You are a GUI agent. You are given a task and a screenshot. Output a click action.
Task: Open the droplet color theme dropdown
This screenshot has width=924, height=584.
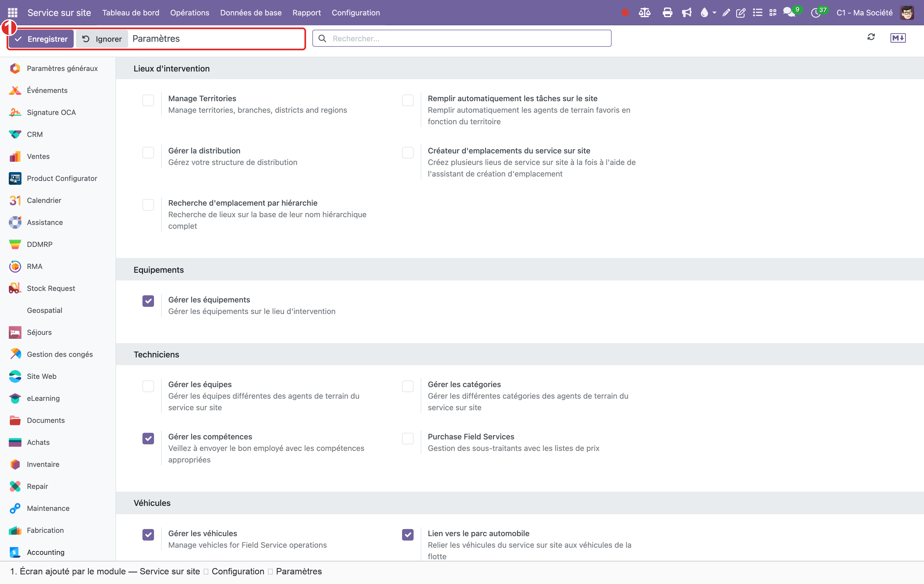pos(708,13)
